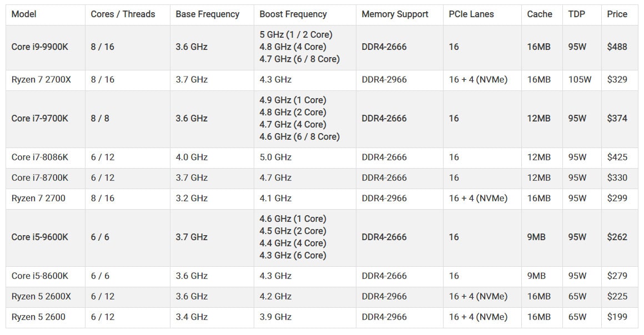Select the Core i9-9900K model cell
644x335 pixels.
coord(40,47)
